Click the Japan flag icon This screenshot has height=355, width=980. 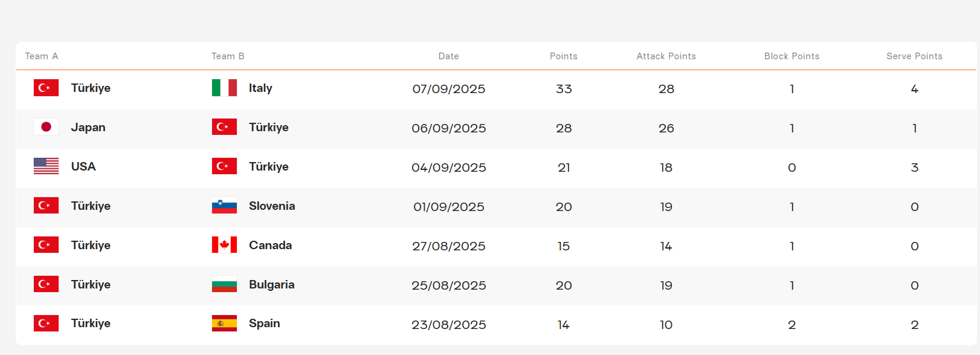46,127
